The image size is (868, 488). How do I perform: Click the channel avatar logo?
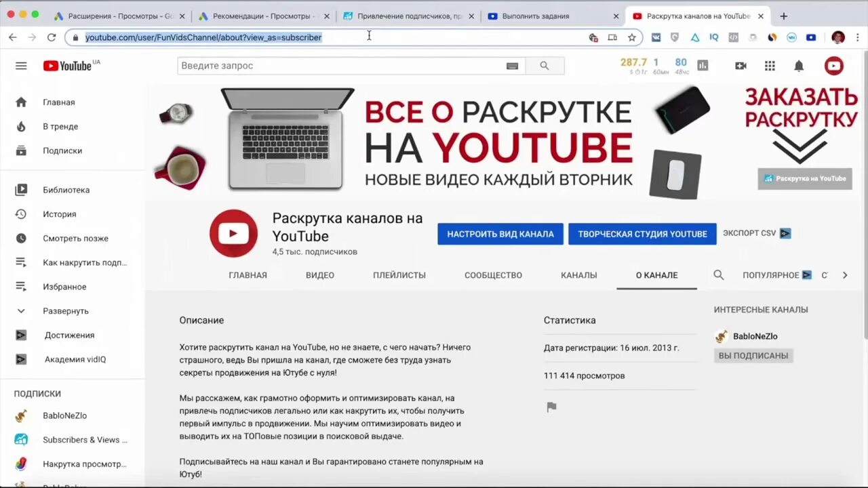click(x=233, y=233)
